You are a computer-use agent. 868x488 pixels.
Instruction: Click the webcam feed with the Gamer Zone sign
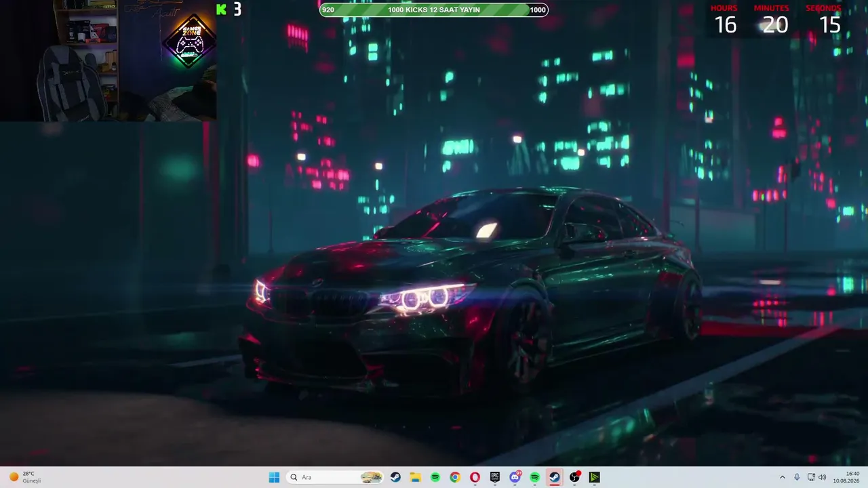(x=108, y=60)
